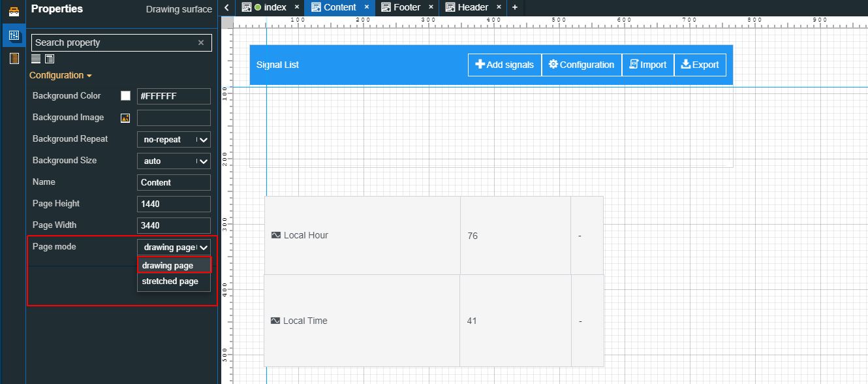Open the Toolbox panel icon
The image size is (868, 384).
pyautogui.click(x=13, y=12)
